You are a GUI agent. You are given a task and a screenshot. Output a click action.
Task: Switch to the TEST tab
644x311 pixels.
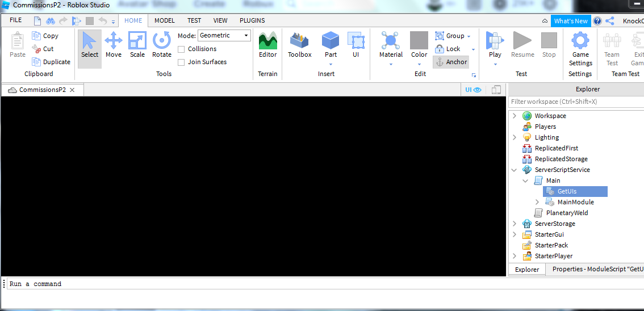(194, 20)
